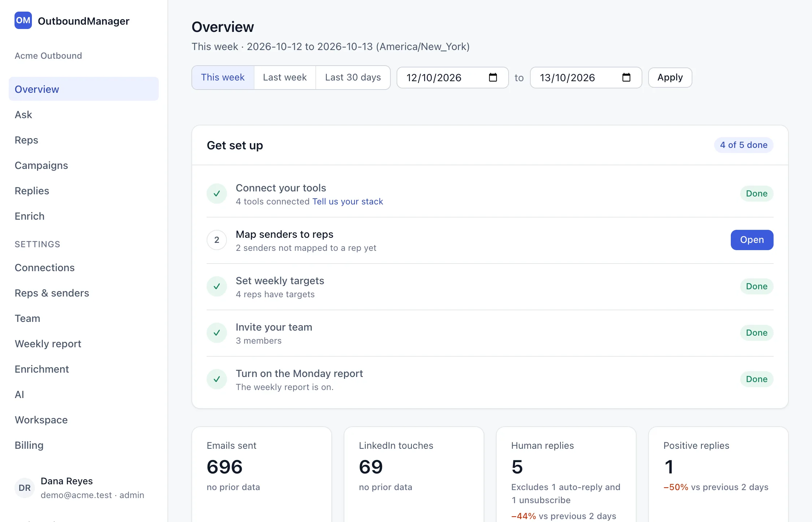Follow the Tell us your stack link
The image size is (812, 522).
[348, 202]
